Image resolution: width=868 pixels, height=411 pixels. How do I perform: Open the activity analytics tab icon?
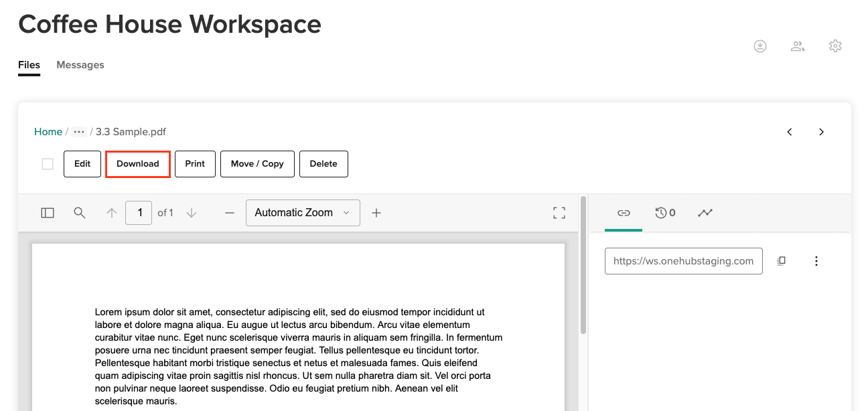click(705, 213)
